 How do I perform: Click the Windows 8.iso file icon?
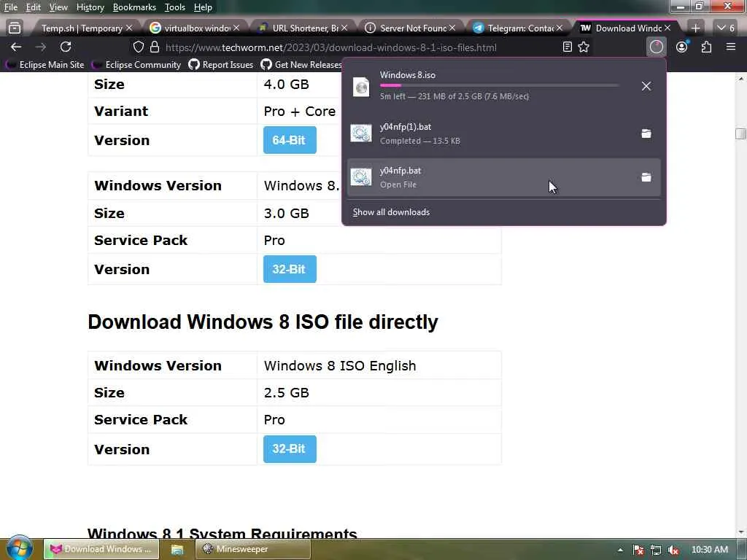[x=361, y=87]
